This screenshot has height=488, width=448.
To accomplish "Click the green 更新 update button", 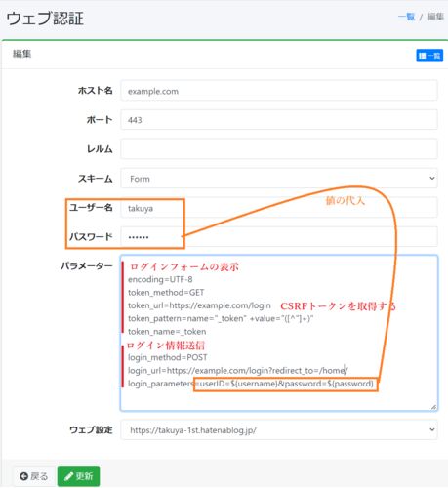I will pos(78,476).
